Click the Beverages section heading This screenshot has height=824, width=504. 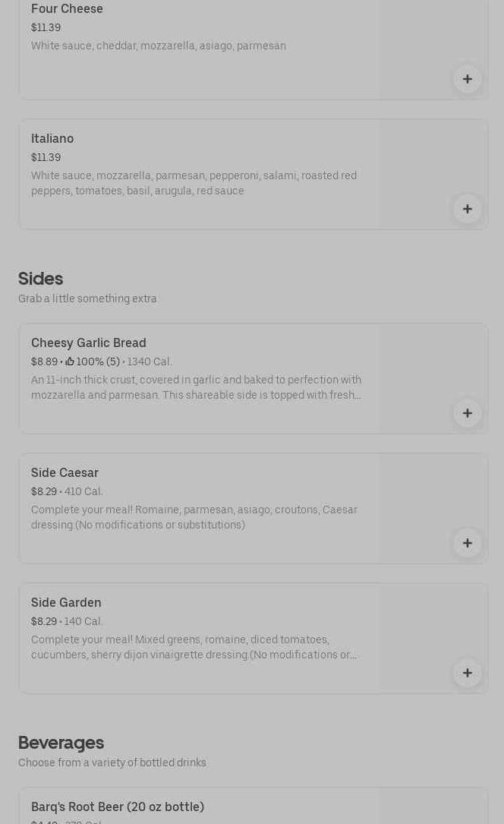point(61,743)
